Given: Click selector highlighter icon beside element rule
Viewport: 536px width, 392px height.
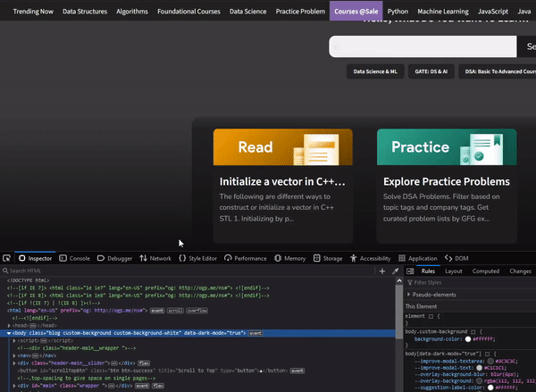Looking at the screenshot, I should click(x=431, y=316).
